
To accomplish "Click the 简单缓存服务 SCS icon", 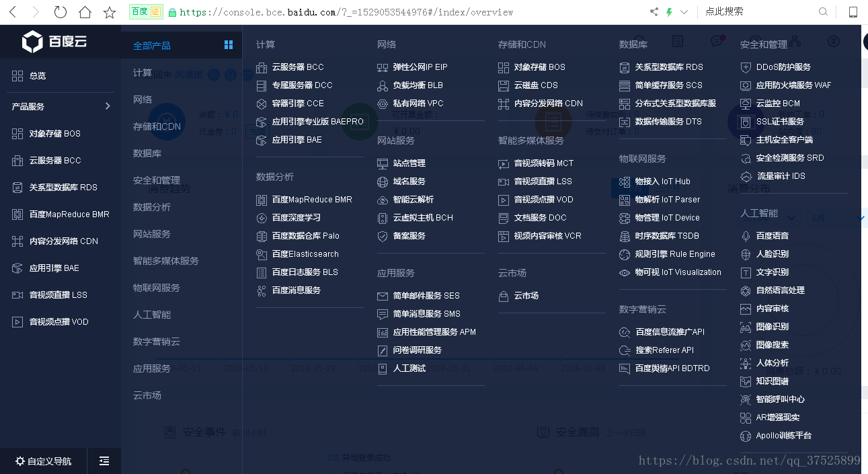I will coord(625,85).
